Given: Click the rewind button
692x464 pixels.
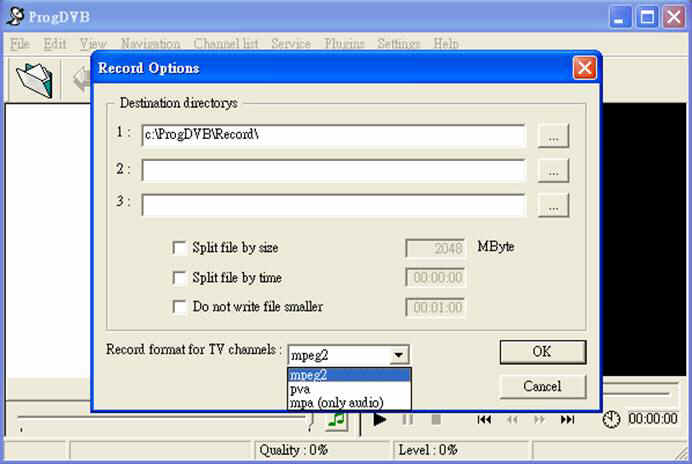Looking at the screenshot, I should pos(512,419).
